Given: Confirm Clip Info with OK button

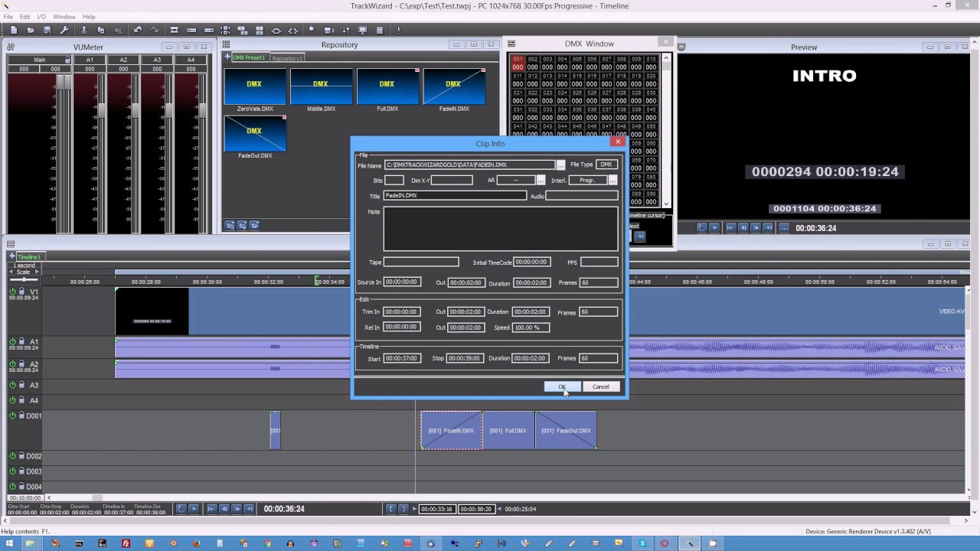Looking at the screenshot, I should coord(563,386).
